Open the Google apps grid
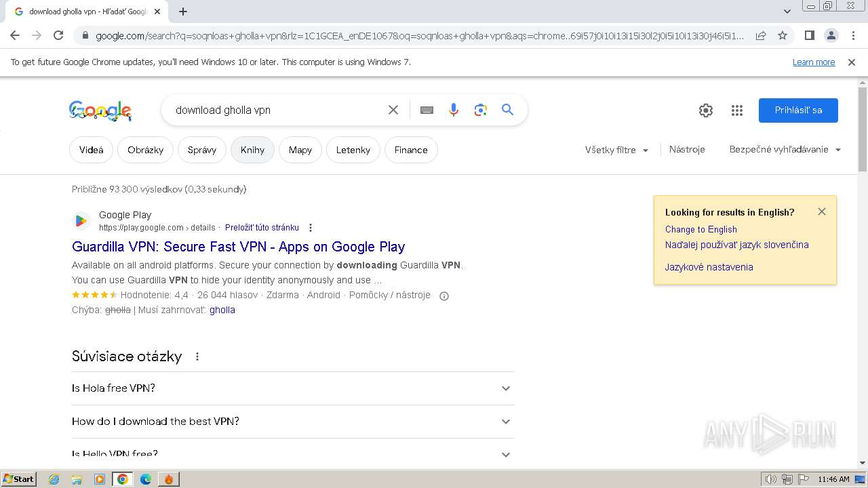The width and height of the screenshot is (868, 488). coord(737,110)
